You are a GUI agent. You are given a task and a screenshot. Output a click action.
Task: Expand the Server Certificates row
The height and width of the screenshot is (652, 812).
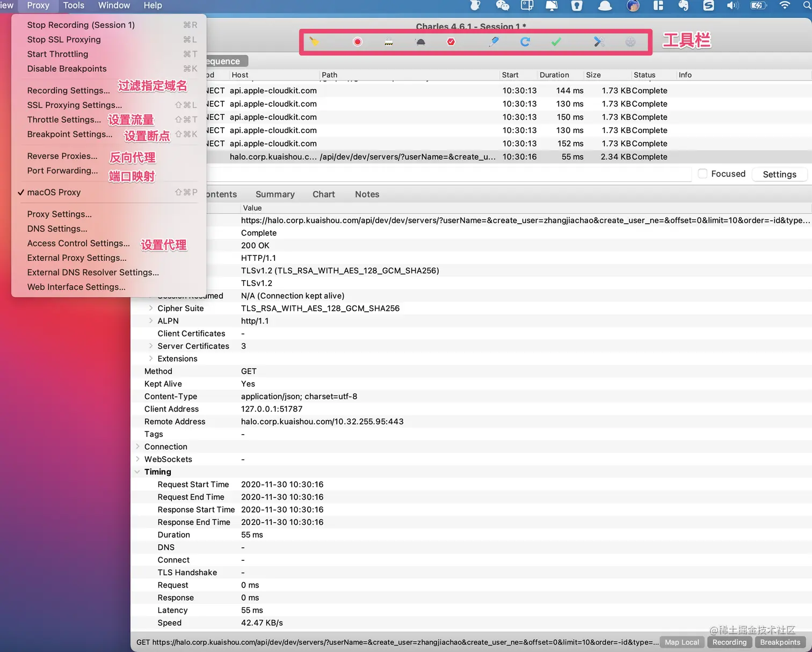coord(151,346)
